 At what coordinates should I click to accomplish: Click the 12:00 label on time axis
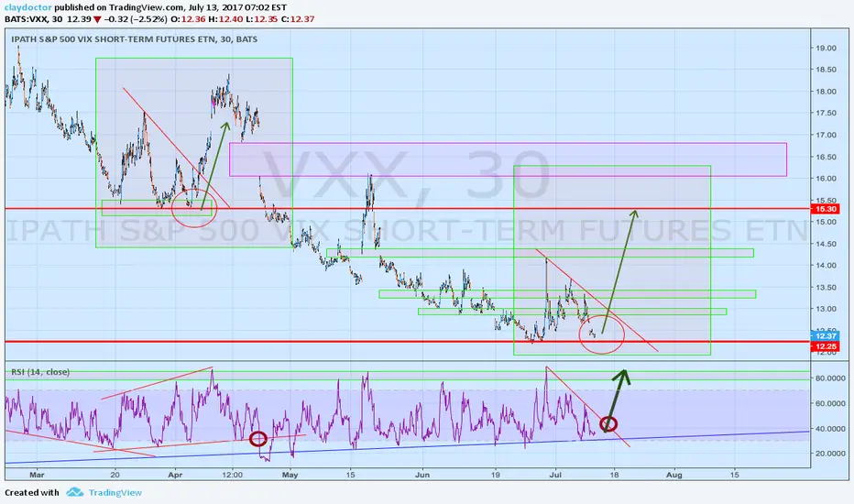(x=233, y=475)
